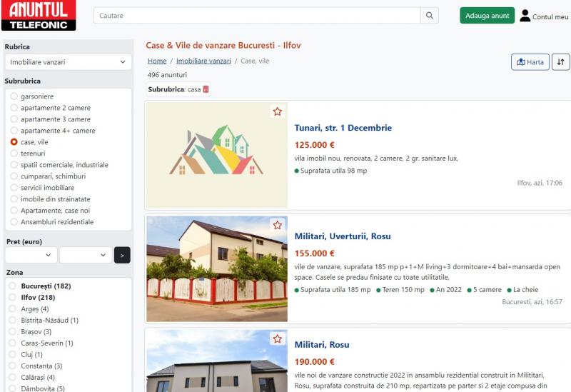Select apartamente 3 camere radio option
Viewport: 571px width, 392px height.
coord(14,119)
